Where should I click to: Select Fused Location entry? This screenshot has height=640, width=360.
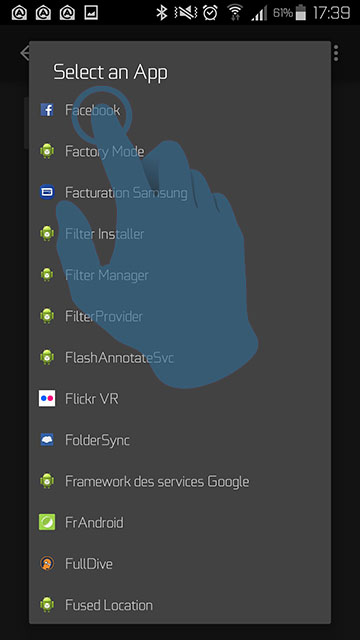point(180,605)
